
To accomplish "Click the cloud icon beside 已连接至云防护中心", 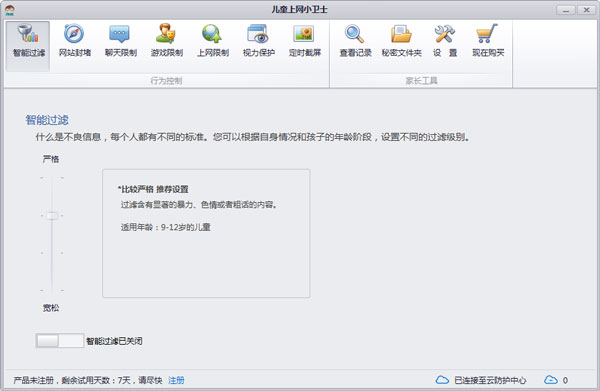I will (442, 380).
